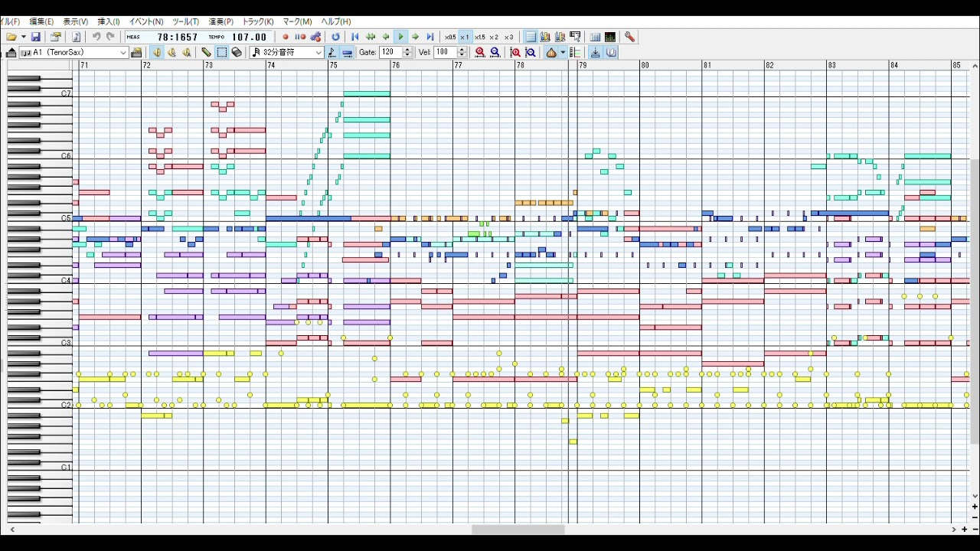Open the 挿入(I) menu
Screen dimensions: 980x551
coord(109,21)
